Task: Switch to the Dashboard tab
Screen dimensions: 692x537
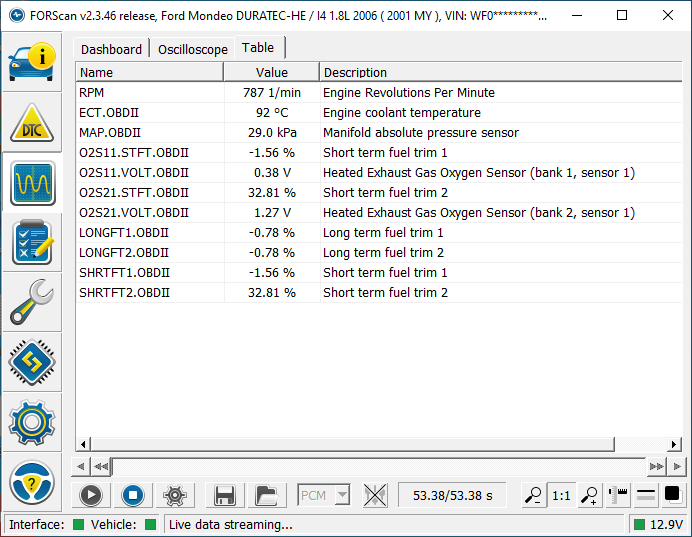Action: (111, 49)
